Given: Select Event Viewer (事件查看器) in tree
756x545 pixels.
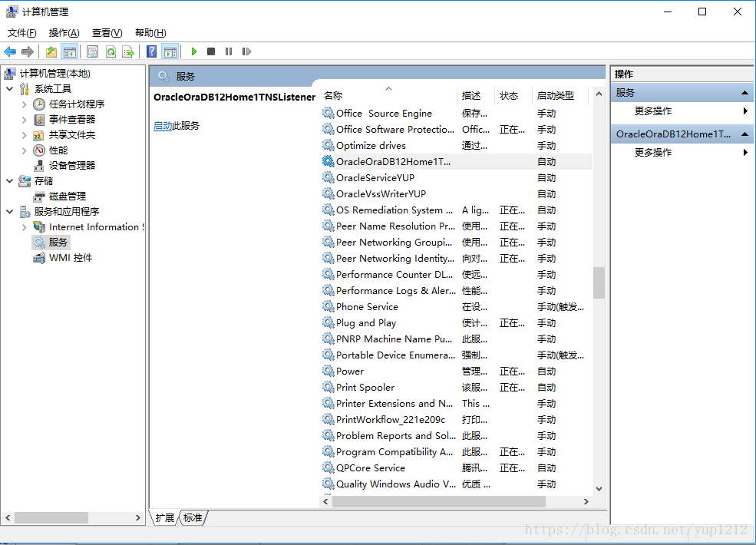Looking at the screenshot, I should coord(72,120).
